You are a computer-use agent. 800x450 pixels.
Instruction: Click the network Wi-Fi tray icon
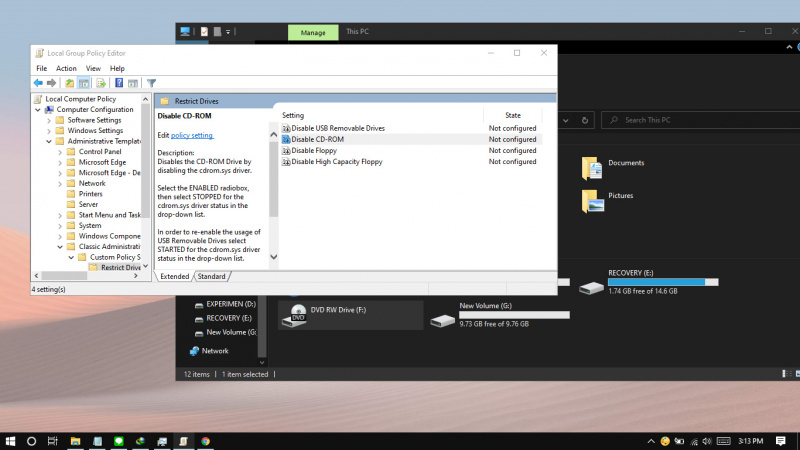pos(694,441)
